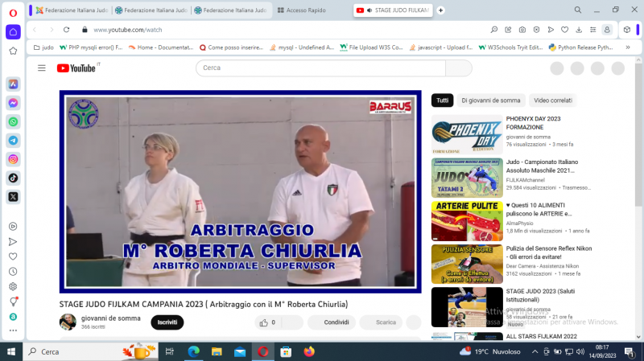Open the tab search magnifier icon
644x361 pixels.
coord(577,10)
